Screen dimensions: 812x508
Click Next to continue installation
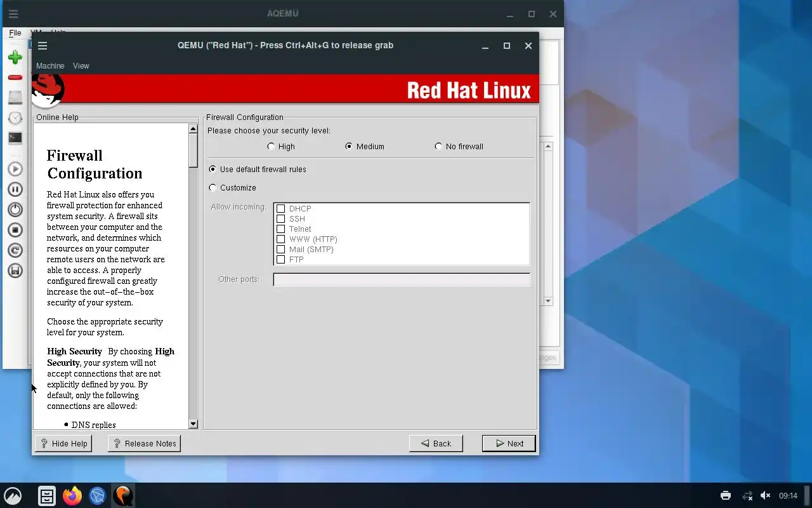click(509, 443)
